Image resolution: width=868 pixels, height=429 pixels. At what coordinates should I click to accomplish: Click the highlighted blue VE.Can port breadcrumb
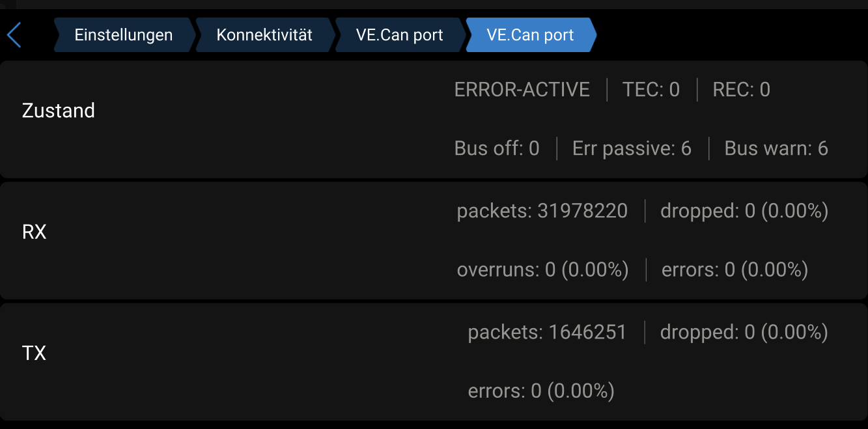[x=530, y=35]
